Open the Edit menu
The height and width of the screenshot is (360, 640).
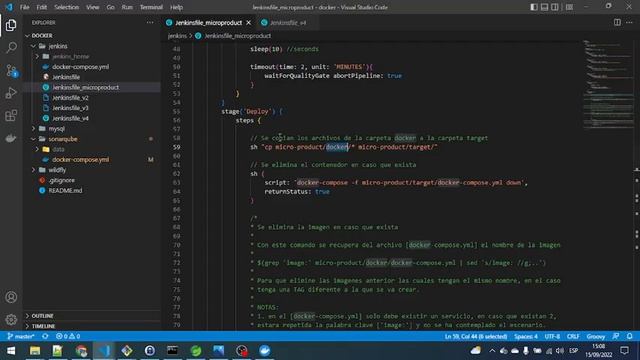point(42,7)
